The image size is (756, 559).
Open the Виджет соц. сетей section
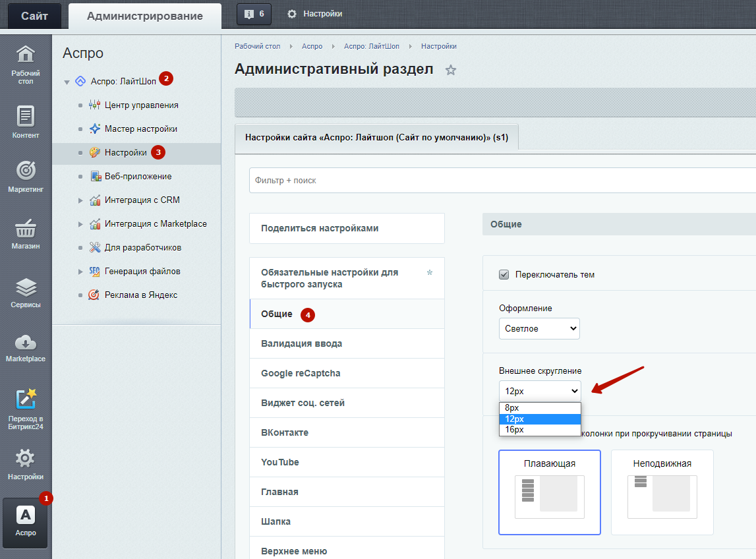347,403
